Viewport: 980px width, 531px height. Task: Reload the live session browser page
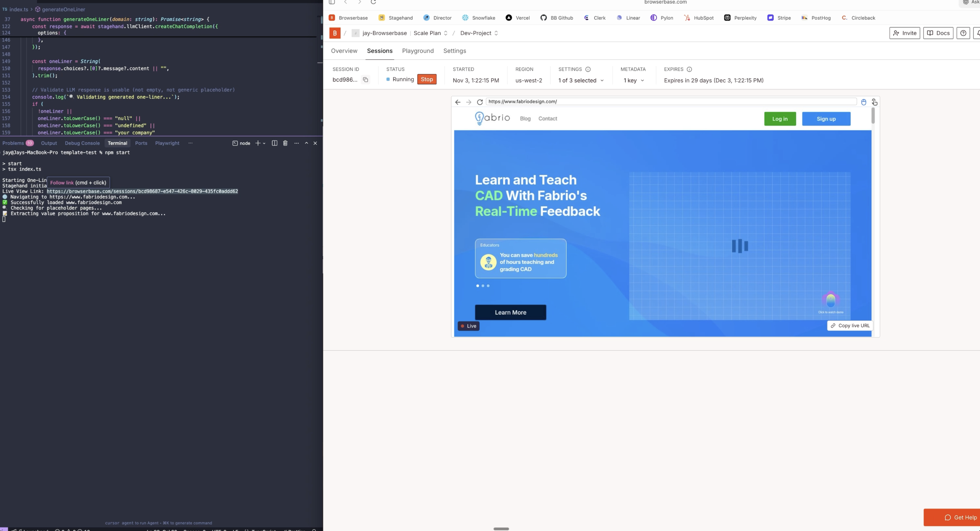pos(480,102)
